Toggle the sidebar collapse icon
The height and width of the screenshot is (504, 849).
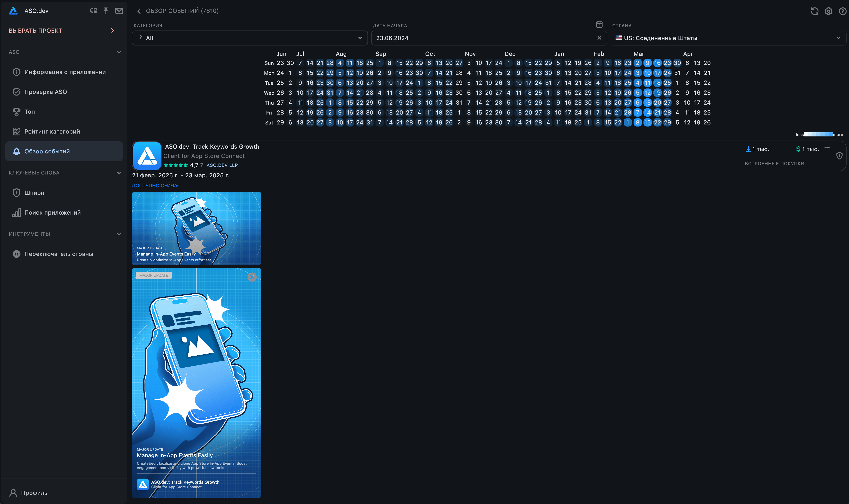[93, 11]
